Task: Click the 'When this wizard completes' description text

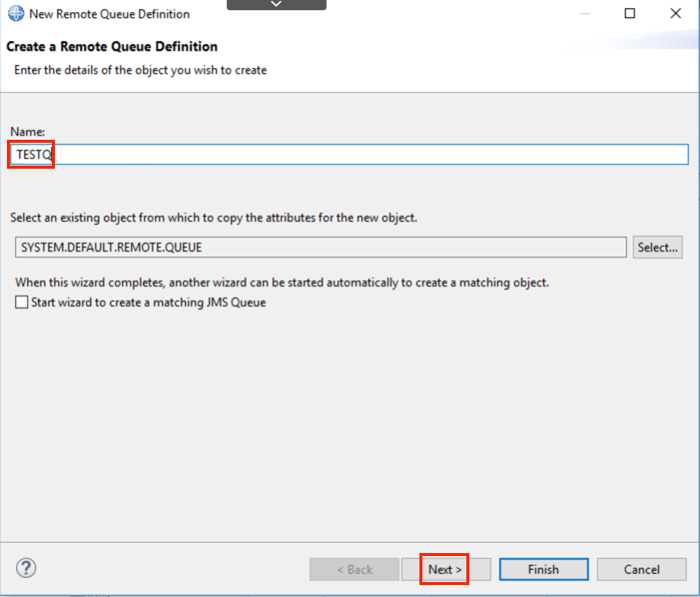Action: (283, 283)
